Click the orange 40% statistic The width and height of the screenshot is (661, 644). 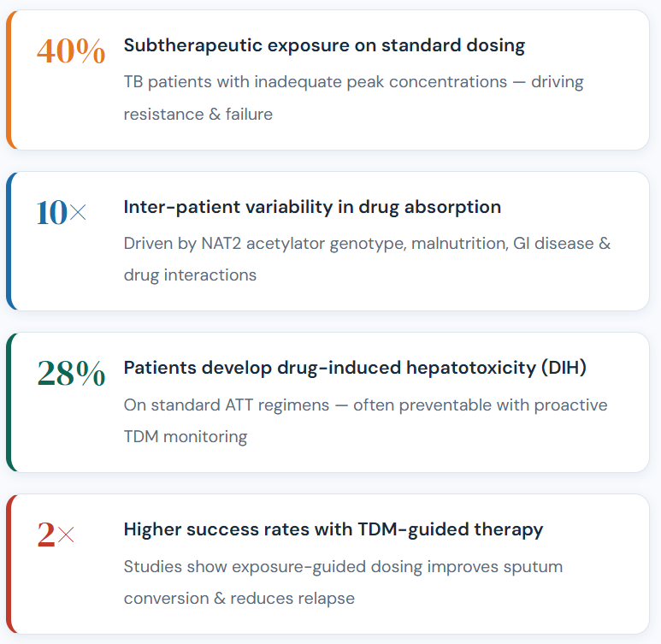[71, 52]
